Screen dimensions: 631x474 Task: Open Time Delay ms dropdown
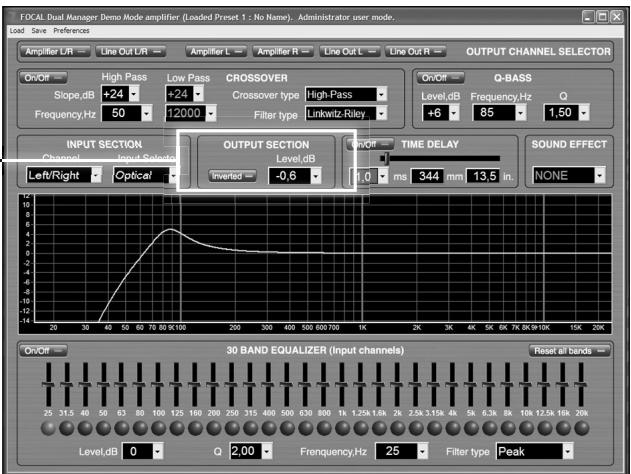tap(383, 176)
